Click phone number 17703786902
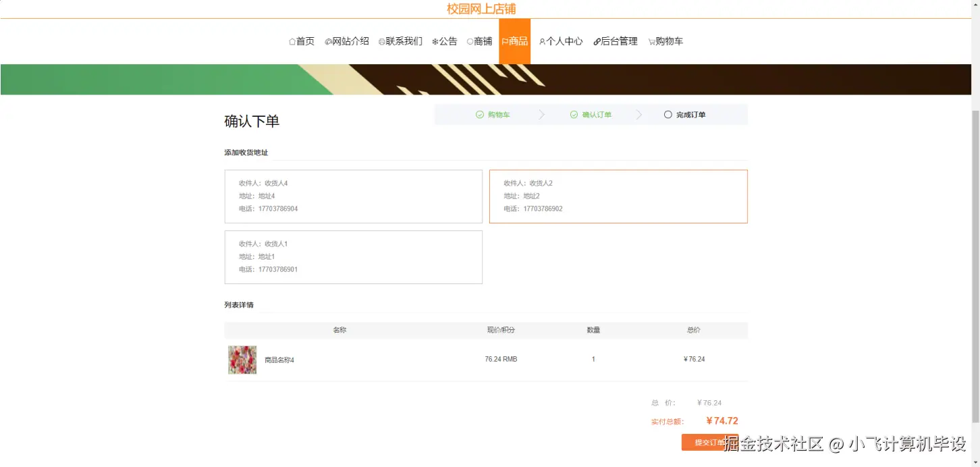The width and height of the screenshot is (980, 467). [x=543, y=209]
